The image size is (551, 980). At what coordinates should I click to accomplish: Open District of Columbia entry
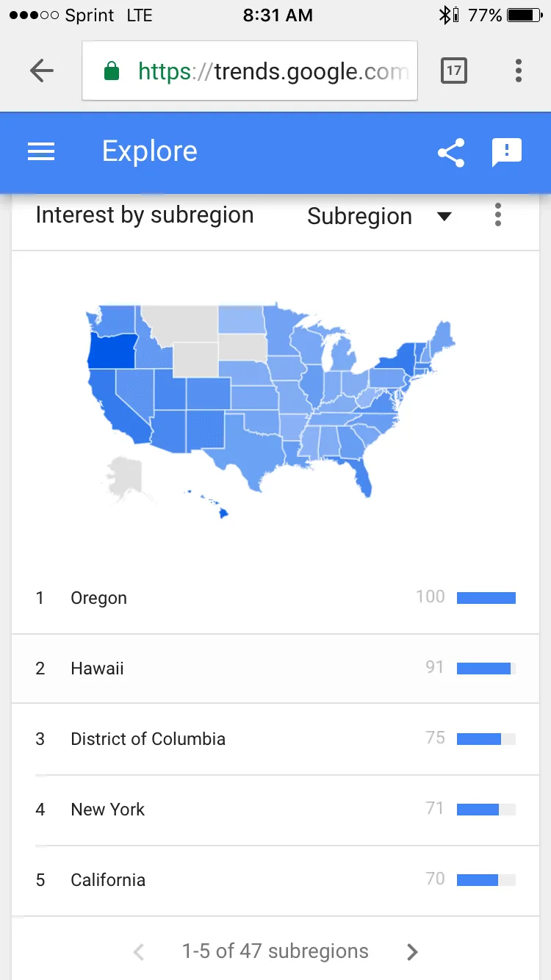click(148, 739)
